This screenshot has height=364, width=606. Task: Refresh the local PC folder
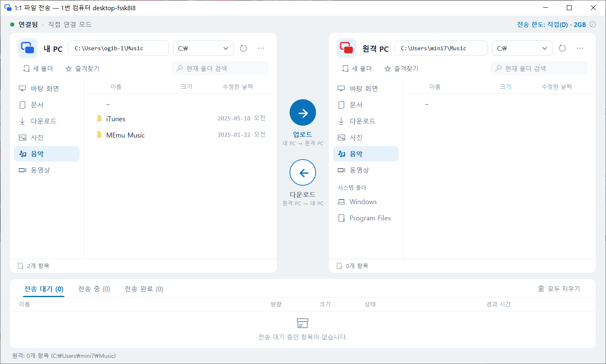pyautogui.click(x=243, y=48)
